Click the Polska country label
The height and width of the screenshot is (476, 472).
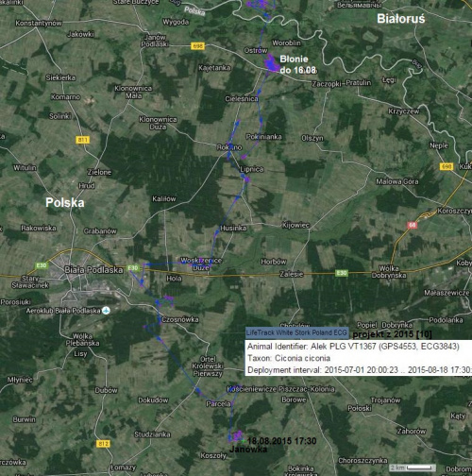click(x=65, y=202)
